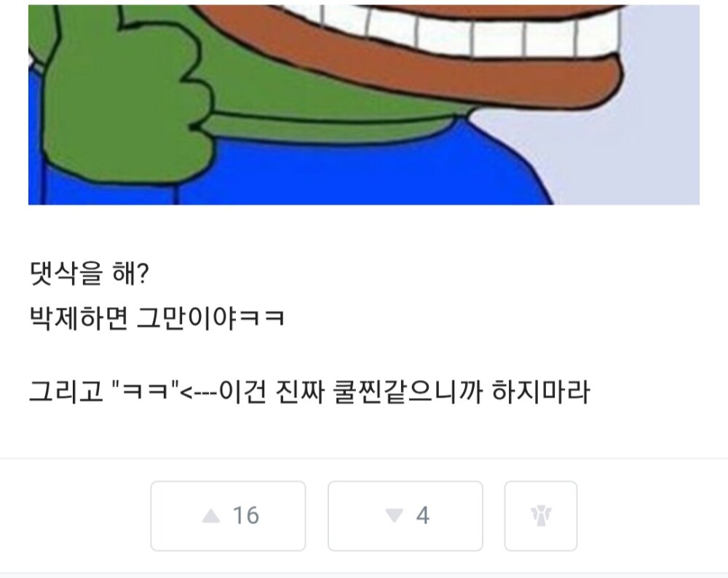Image resolution: width=728 pixels, height=578 pixels.
Task: Open the Pepe frog image
Action: tap(364, 104)
